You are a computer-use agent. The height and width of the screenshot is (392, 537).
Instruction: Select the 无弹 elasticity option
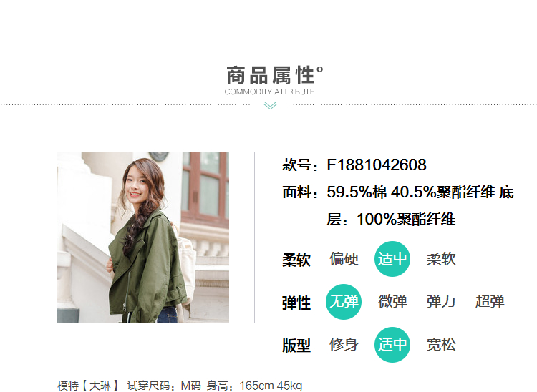coord(344,302)
